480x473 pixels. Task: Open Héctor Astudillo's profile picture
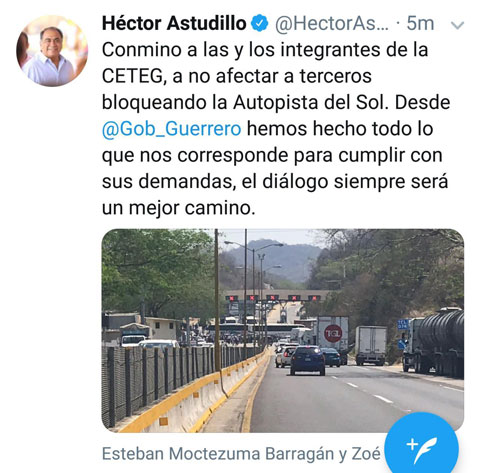pyautogui.click(x=52, y=51)
